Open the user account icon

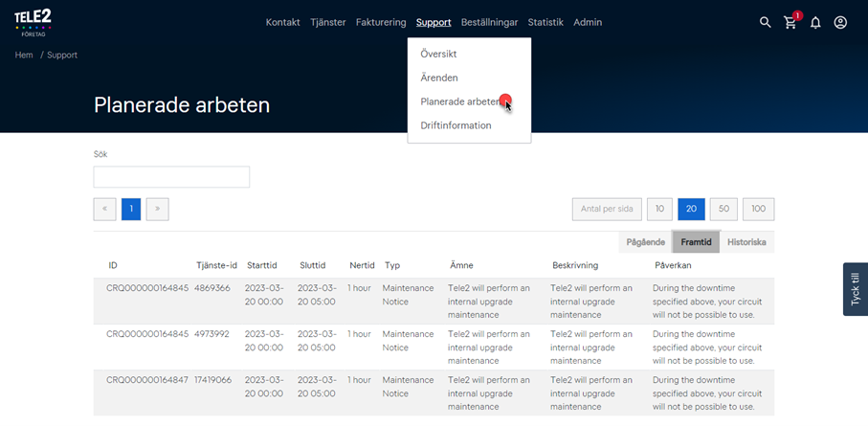click(x=840, y=23)
